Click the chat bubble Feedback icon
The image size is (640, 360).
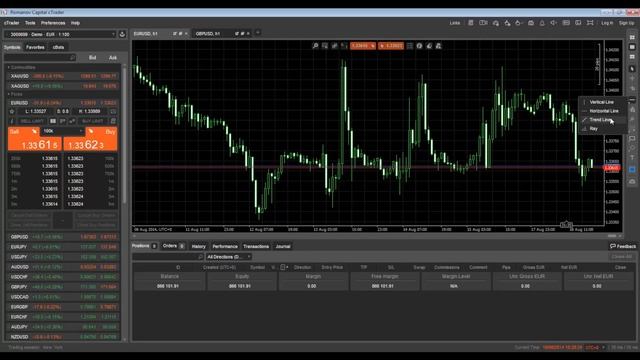[x=613, y=246]
